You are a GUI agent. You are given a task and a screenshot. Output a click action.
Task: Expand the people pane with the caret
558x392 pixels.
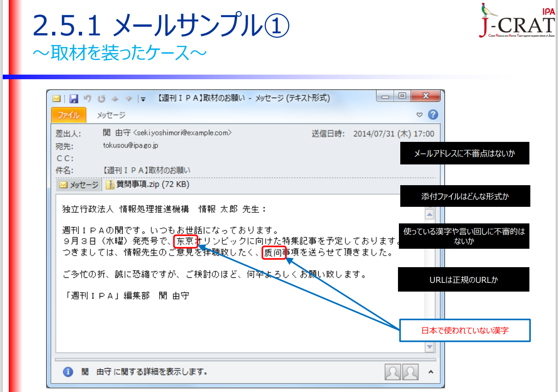tap(430, 371)
